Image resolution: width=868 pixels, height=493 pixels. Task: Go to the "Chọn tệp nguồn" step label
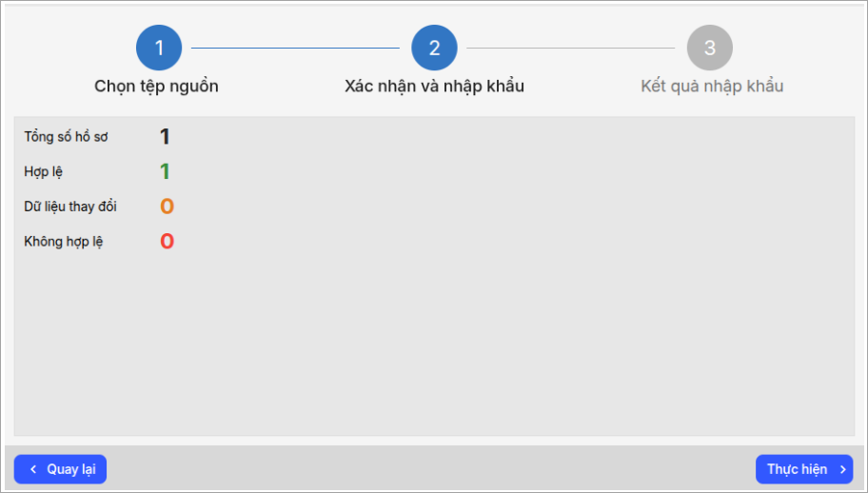tap(156, 87)
